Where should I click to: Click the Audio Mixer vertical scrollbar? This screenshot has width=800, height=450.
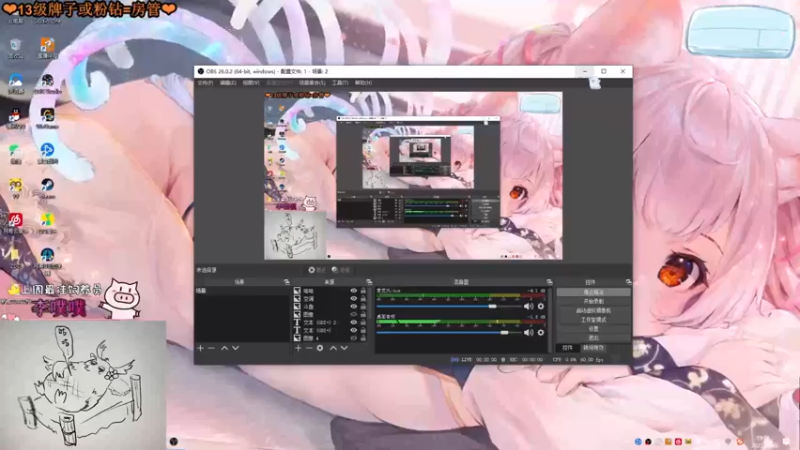pyautogui.click(x=550, y=319)
